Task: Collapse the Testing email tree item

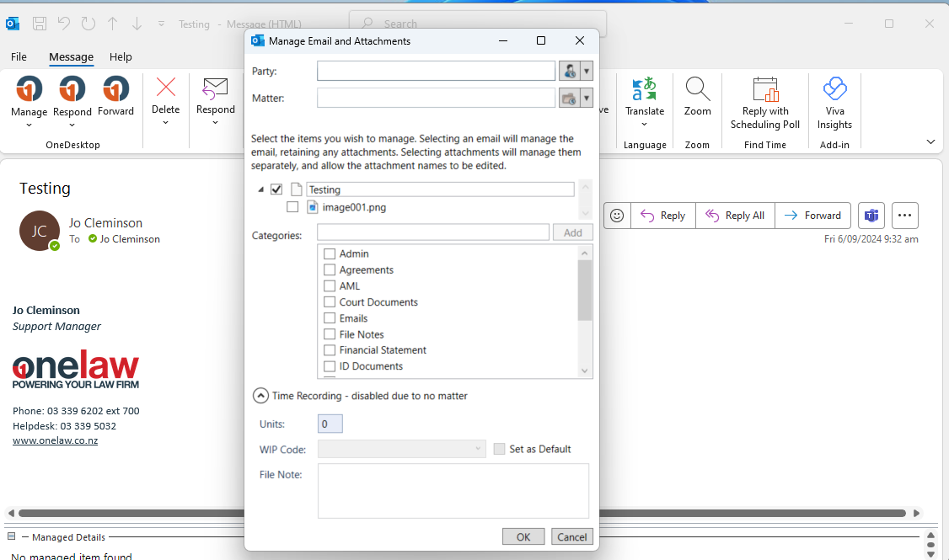Action: pos(260,189)
